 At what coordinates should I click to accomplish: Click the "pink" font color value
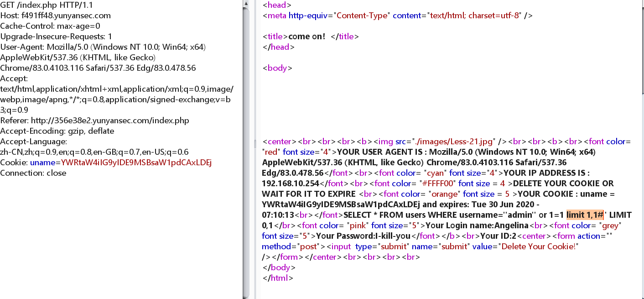point(358,226)
